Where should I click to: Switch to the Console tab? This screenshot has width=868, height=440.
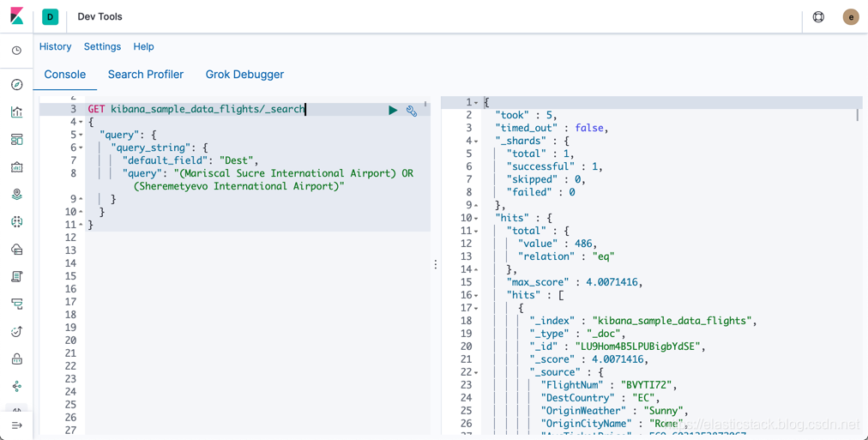click(65, 75)
